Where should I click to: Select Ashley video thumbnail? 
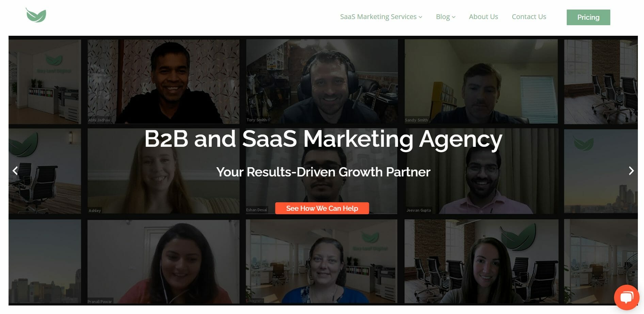coord(163,171)
